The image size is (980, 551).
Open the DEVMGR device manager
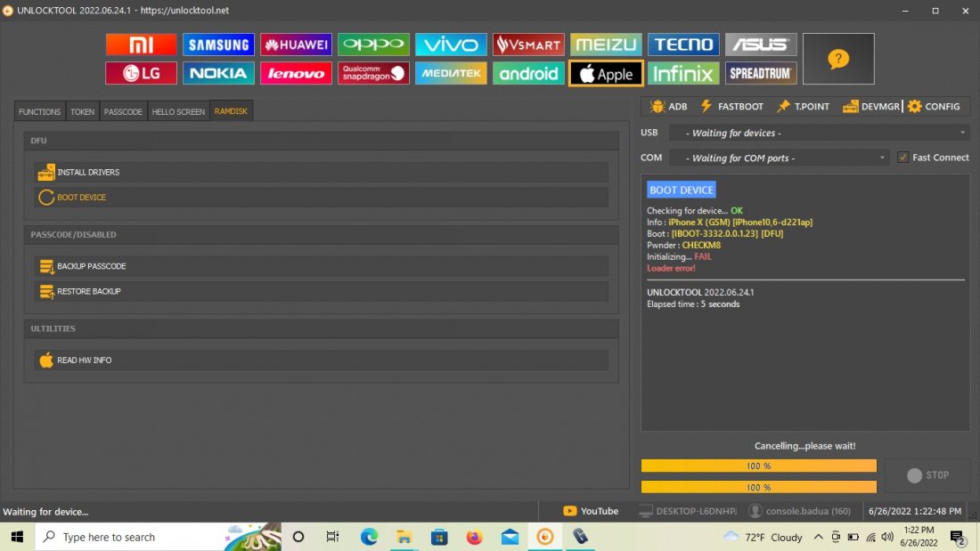[870, 106]
